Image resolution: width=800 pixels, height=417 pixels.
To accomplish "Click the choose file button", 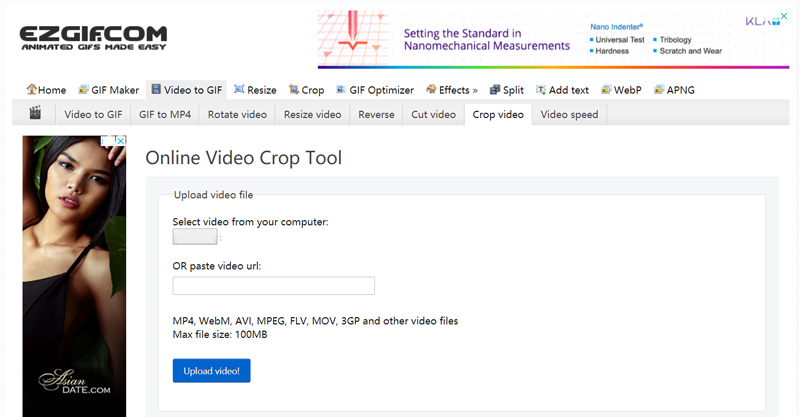I will click(195, 237).
